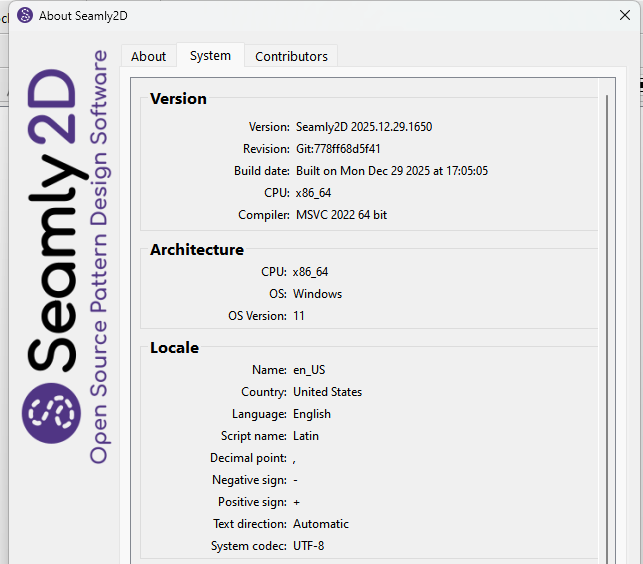643x564 pixels.
Task: Click the Architecture section heading
Action: point(197,250)
